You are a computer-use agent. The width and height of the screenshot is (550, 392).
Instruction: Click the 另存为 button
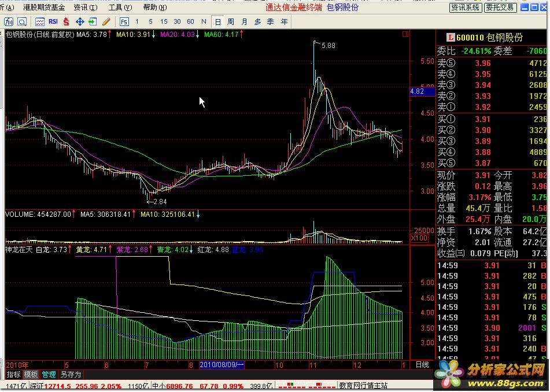coord(71,375)
